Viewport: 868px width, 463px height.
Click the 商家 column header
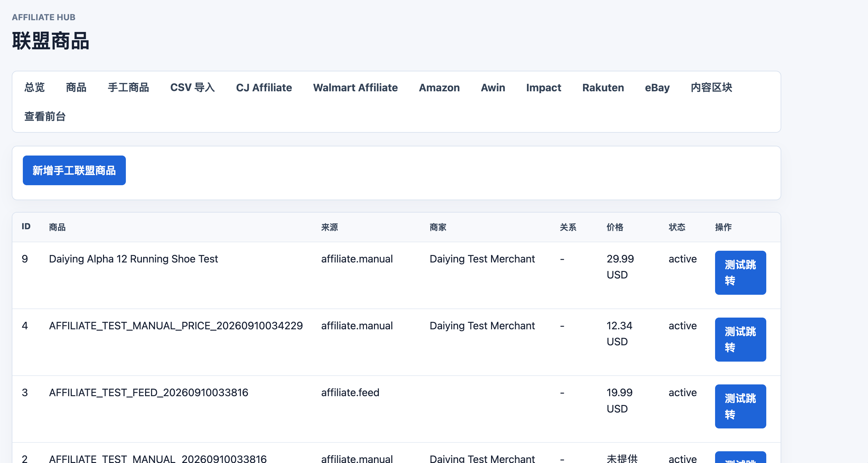(438, 227)
